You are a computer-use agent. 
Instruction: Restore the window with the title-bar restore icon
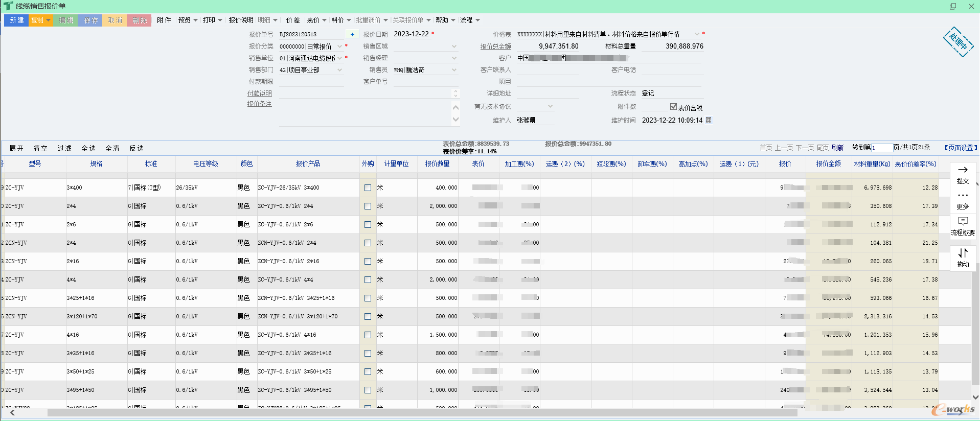pos(953,6)
